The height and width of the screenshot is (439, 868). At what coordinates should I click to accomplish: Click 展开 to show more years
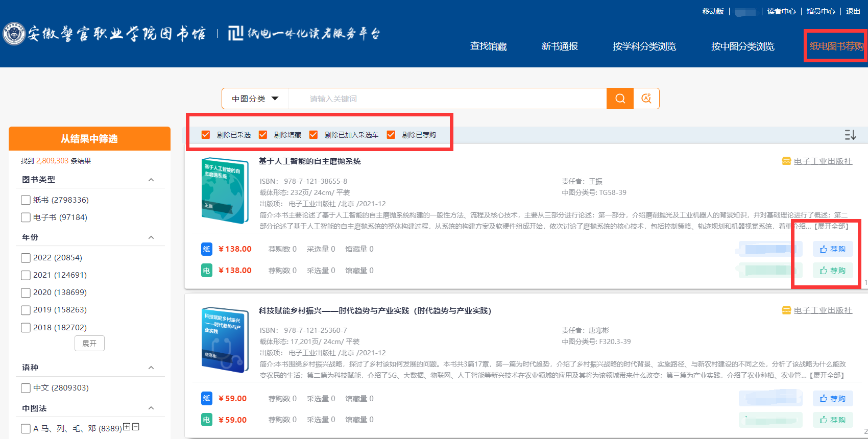(x=89, y=344)
